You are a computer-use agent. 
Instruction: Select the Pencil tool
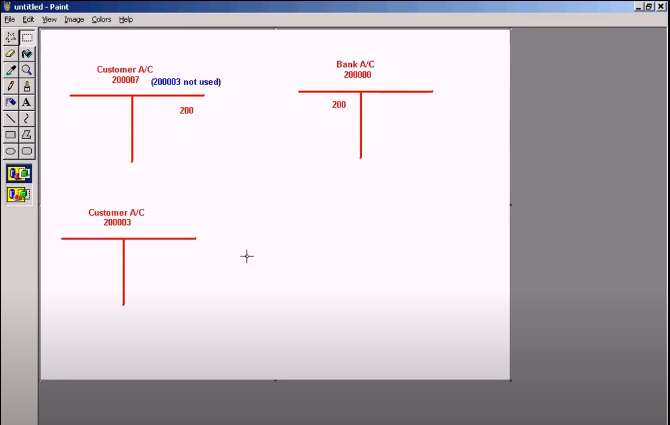[x=11, y=86]
